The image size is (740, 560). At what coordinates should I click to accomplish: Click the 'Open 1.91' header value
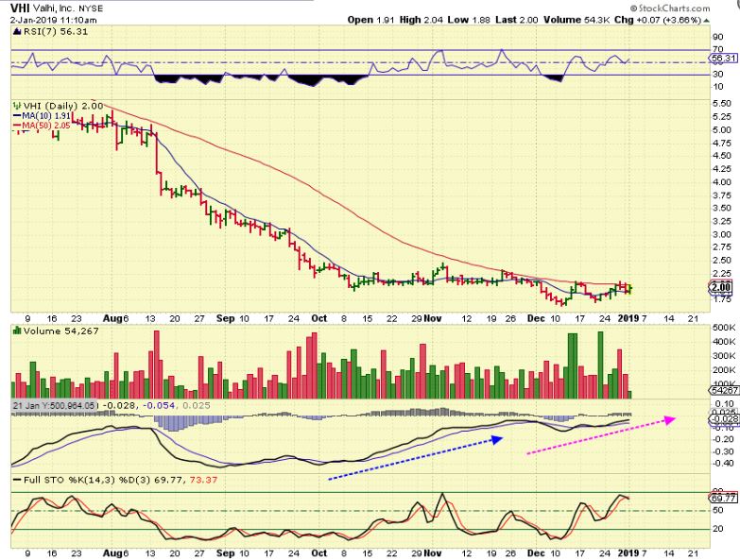click(371, 20)
